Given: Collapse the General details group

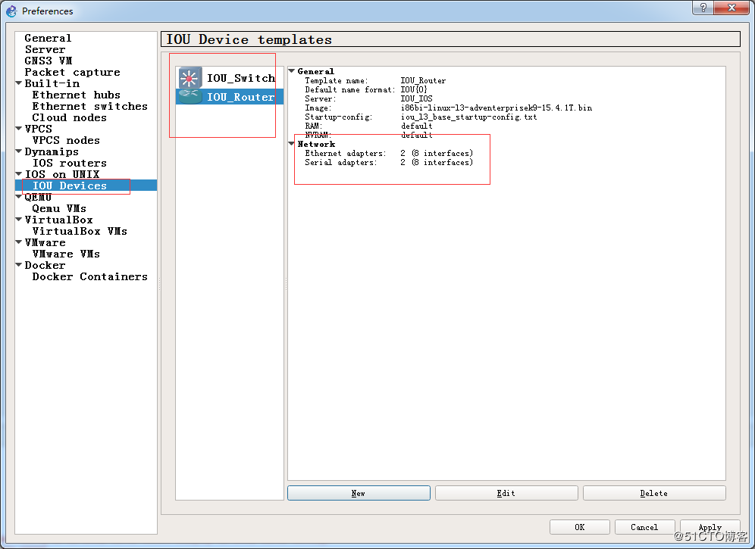Looking at the screenshot, I should click(x=291, y=71).
